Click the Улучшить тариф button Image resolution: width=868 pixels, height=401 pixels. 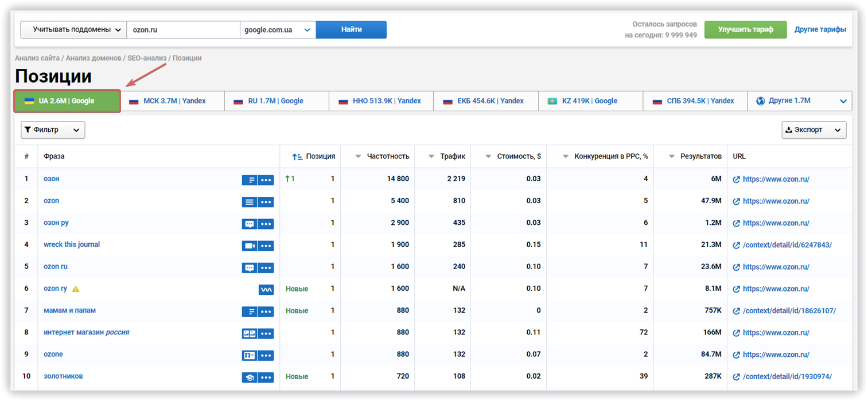(x=745, y=30)
